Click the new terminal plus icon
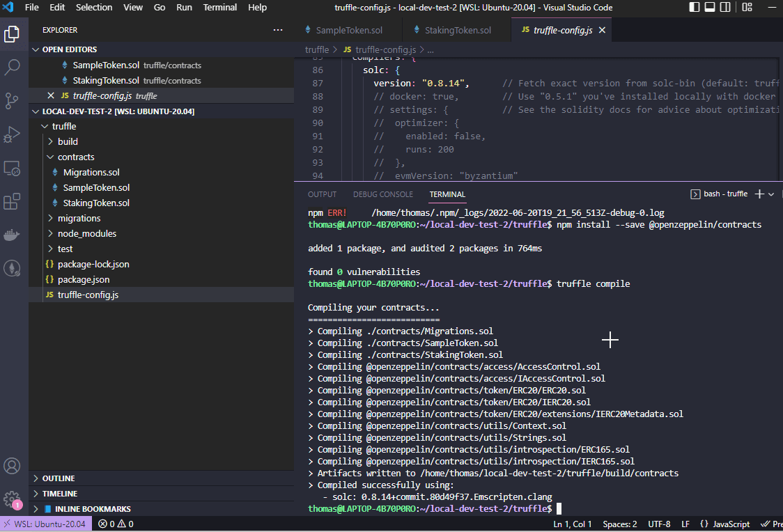 point(759,194)
